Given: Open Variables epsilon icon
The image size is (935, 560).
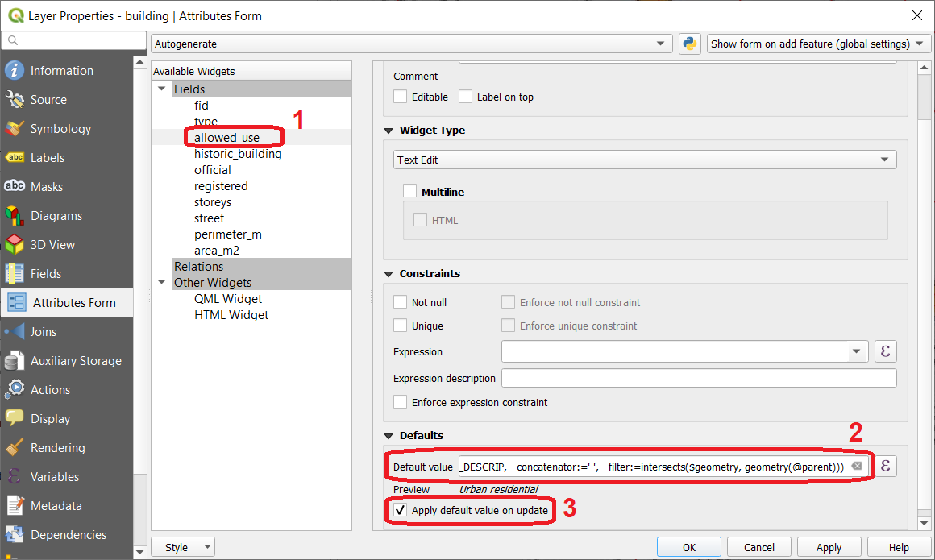Looking at the screenshot, I should [x=15, y=476].
